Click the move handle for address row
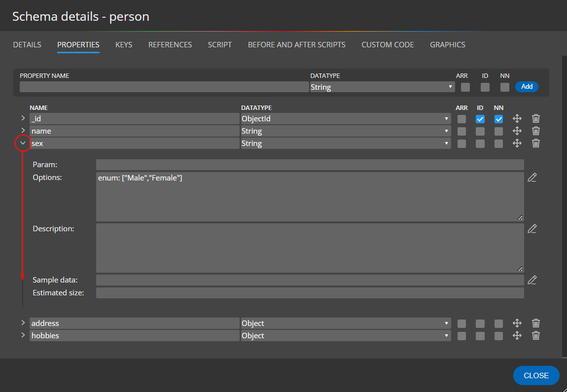 pos(517,323)
